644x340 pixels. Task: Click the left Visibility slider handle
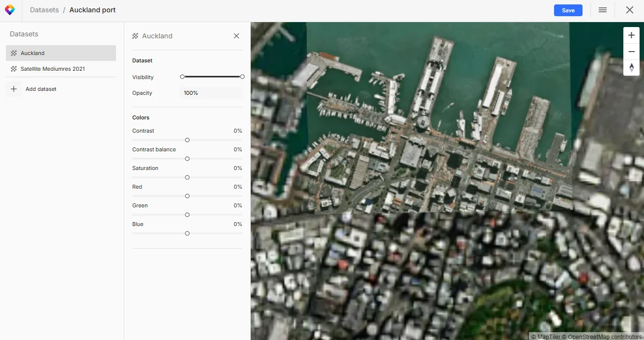pyautogui.click(x=182, y=77)
